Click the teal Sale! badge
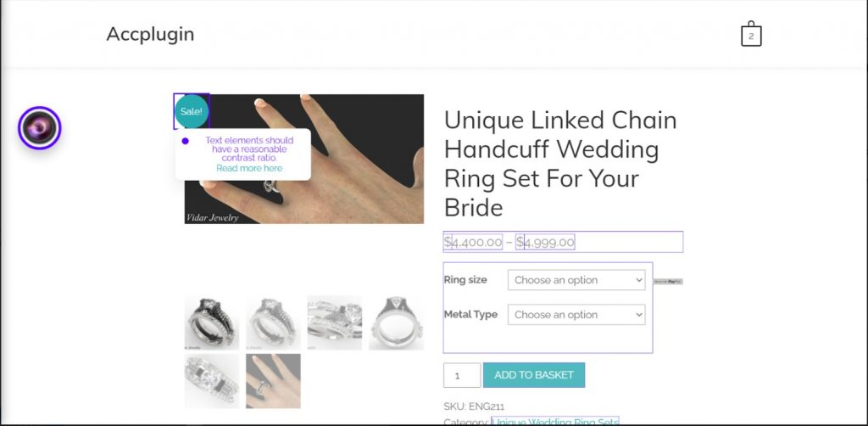Image resolution: width=868 pixels, height=426 pixels. click(192, 111)
